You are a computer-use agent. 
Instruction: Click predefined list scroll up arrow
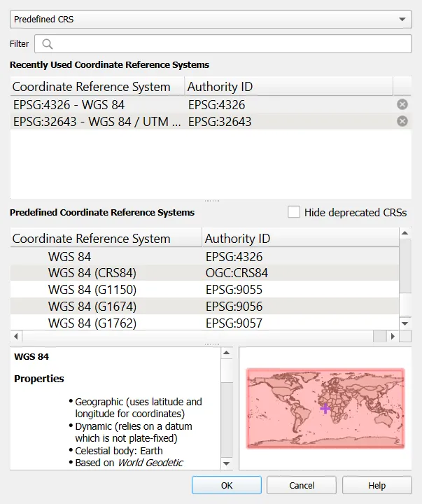tap(405, 233)
